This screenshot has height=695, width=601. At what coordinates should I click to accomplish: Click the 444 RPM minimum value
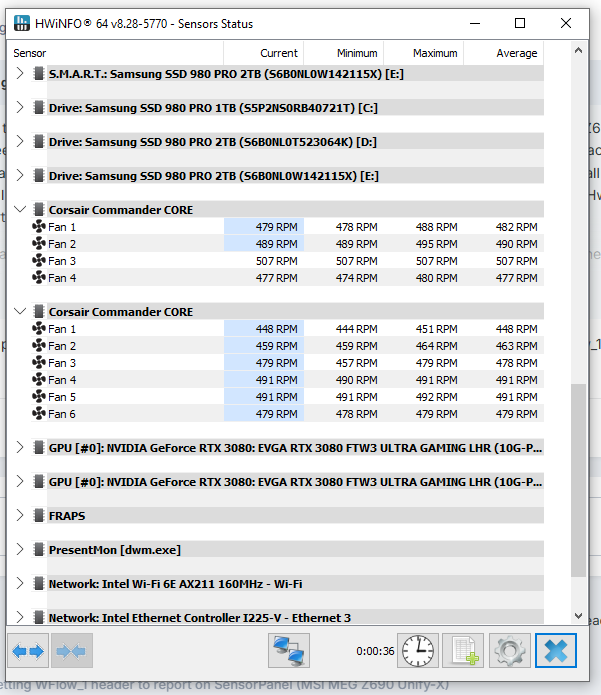click(356, 329)
